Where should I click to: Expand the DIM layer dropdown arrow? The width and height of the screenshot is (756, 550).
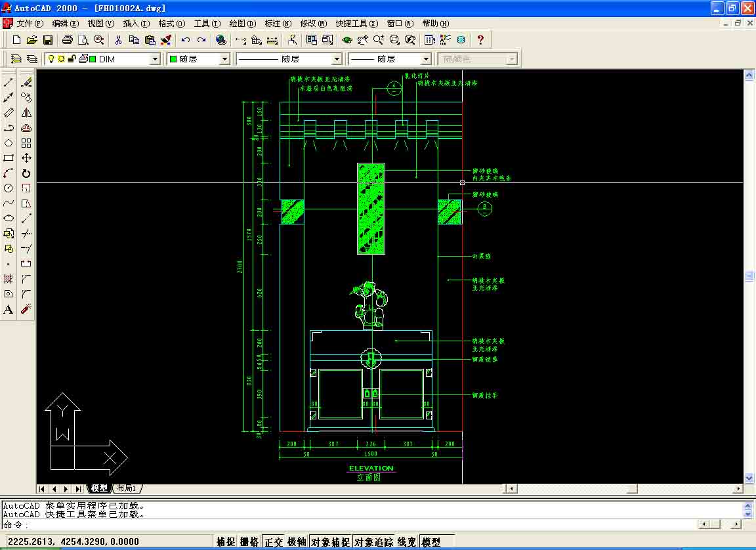pyautogui.click(x=155, y=59)
